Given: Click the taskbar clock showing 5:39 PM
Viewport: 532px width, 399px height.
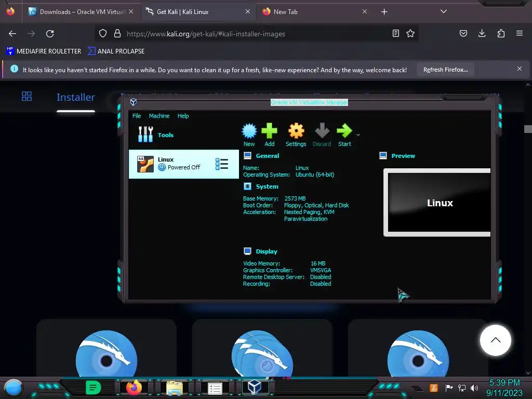Looking at the screenshot, I should (x=504, y=388).
